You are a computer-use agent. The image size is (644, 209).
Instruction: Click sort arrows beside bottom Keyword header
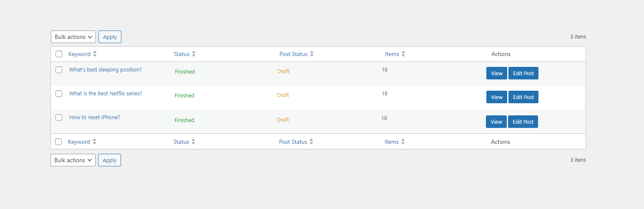tap(94, 142)
